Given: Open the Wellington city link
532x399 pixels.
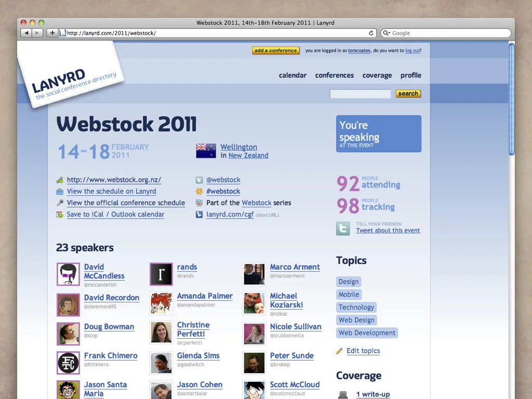Looking at the screenshot, I should pos(238,147).
